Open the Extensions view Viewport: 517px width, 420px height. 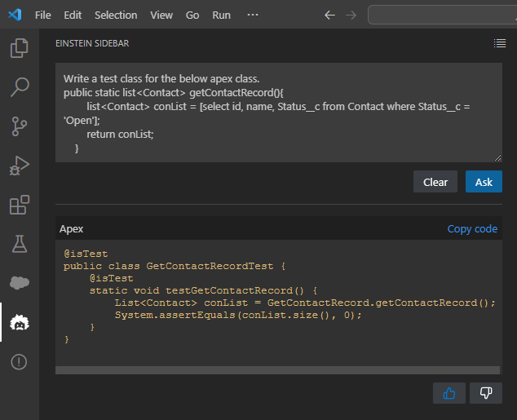coord(19,205)
